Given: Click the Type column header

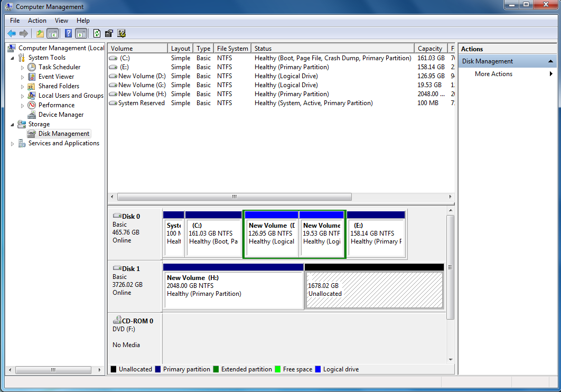Looking at the screenshot, I should (x=203, y=48).
